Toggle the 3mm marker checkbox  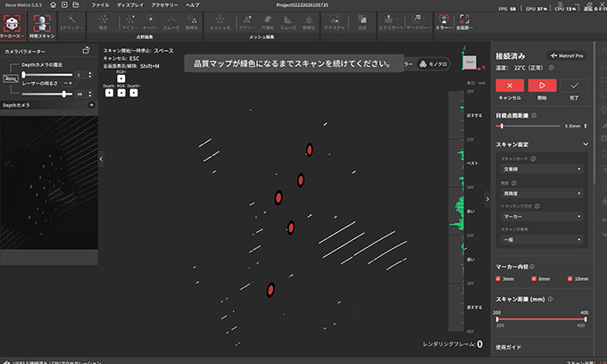click(499, 278)
